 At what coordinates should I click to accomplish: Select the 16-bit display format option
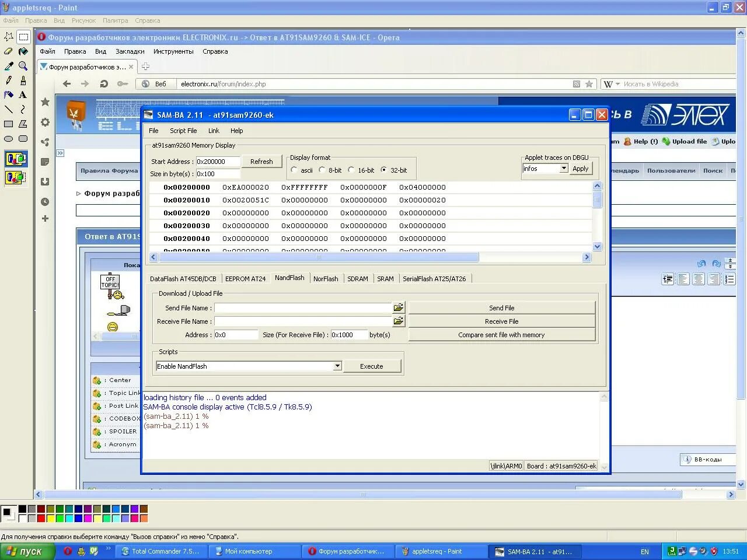point(351,170)
